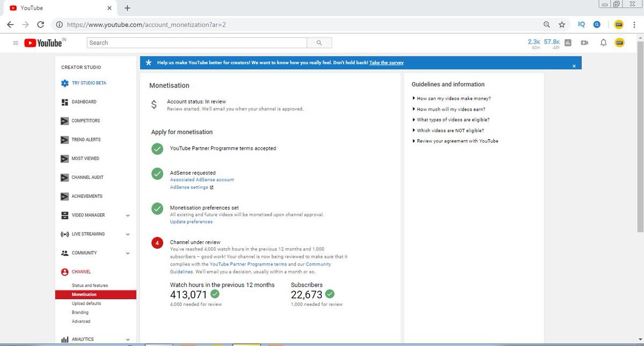Close the YouTube browser tab
The image size is (644, 346).
point(109,8)
